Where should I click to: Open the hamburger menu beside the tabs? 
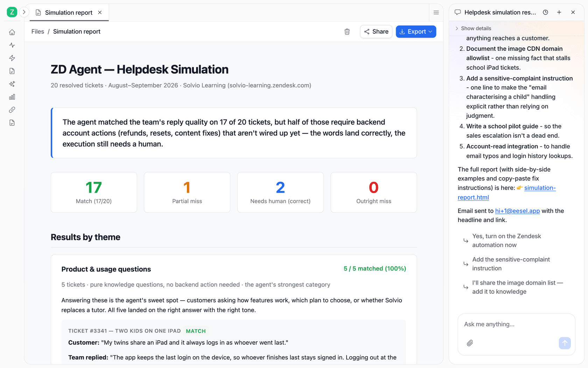[436, 13]
